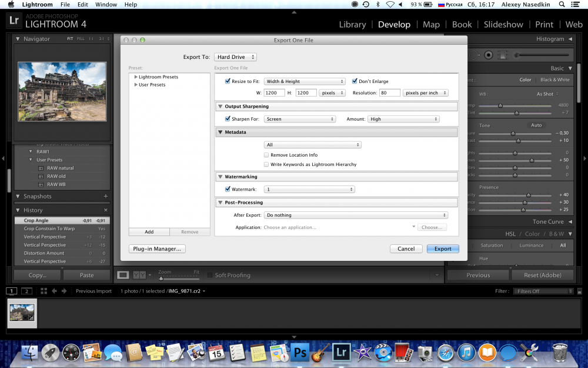Switch to Slideshow module
Viewport: 588px width, 368px height.
pyautogui.click(x=503, y=24)
